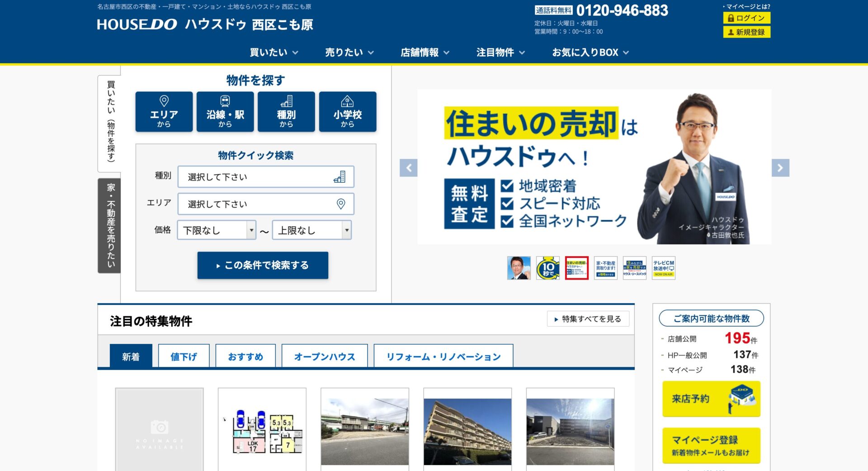868x471 pixels.
Task: Open the エリア selection dropdown
Action: pyautogui.click(x=266, y=204)
